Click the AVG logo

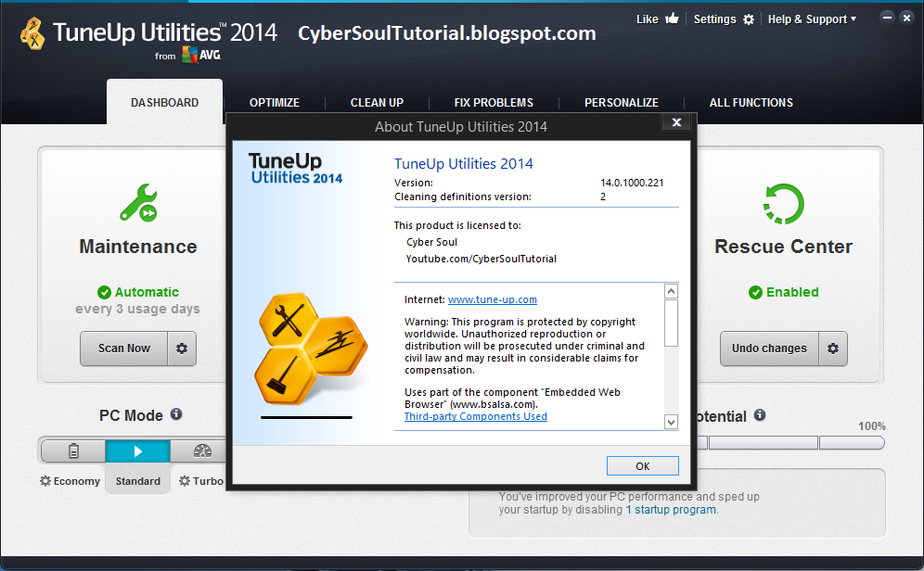[201, 55]
